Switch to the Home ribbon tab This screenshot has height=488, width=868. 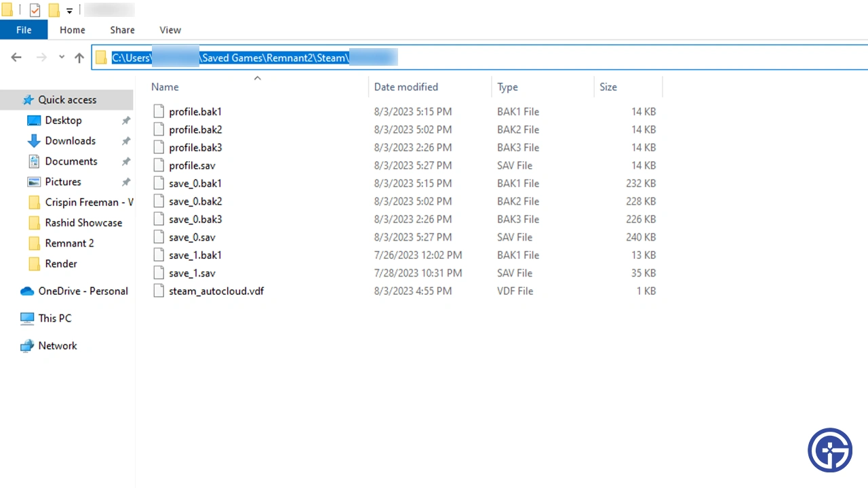pos(73,30)
